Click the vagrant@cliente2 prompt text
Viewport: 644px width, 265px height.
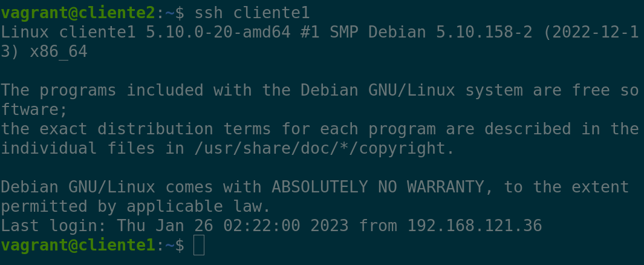78,13
